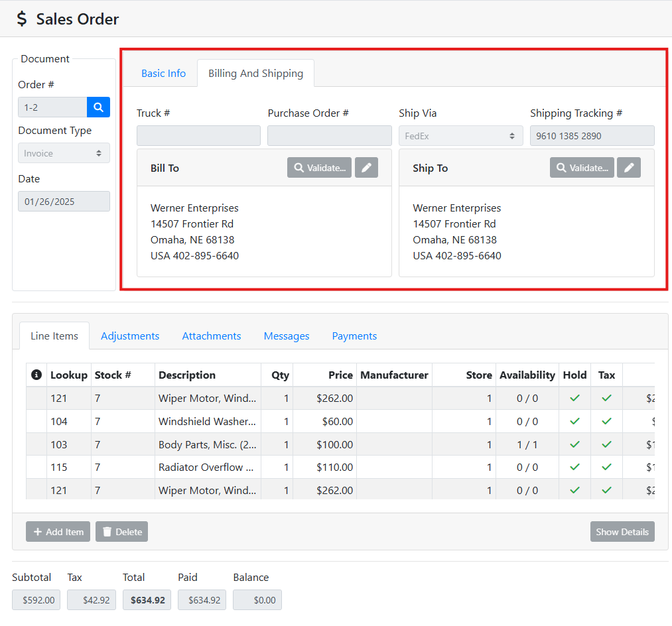The height and width of the screenshot is (626, 672).
Task: Open the Document Type dropdown
Action: [64, 153]
